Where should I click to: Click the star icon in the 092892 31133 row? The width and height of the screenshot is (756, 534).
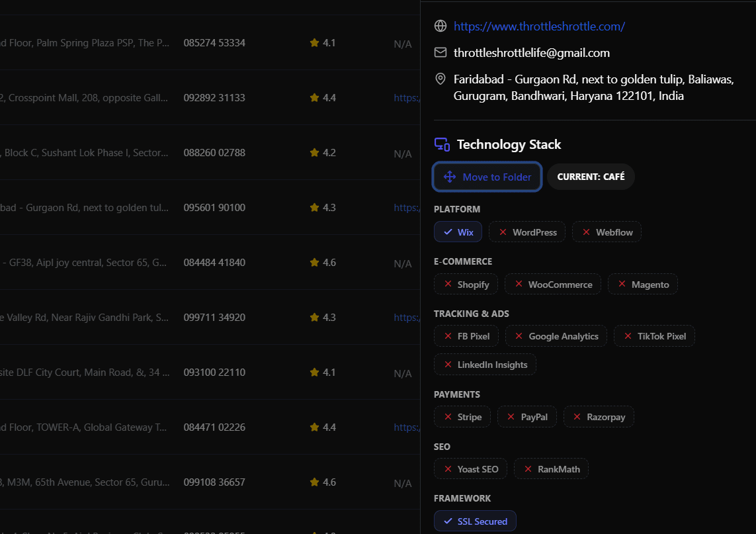[x=314, y=97]
